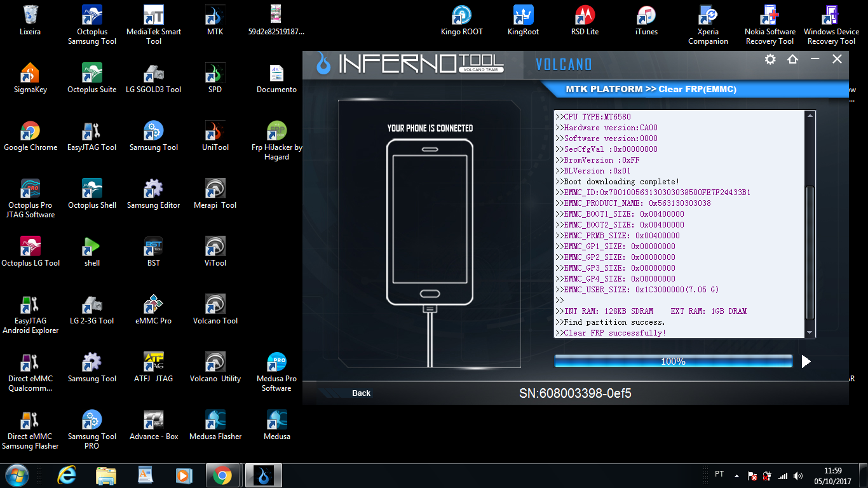Go to Inferno Tool home screen
868x488 pixels.
(x=792, y=59)
